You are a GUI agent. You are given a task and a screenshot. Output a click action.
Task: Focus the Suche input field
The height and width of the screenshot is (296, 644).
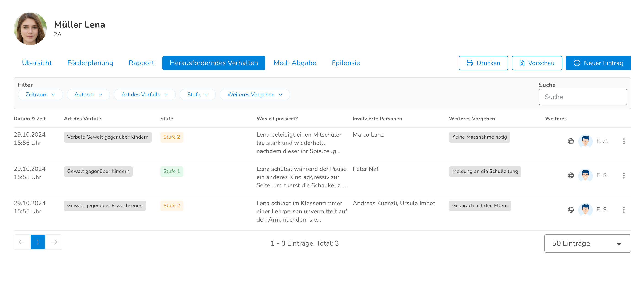click(582, 97)
